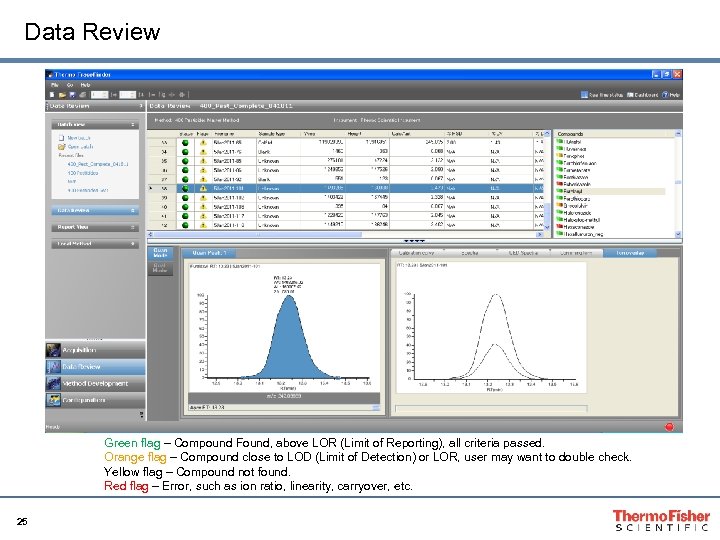This screenshot has width=720, height=540.
Task: Click the Save disk toolbar icon
Action: click(x=72, y=95)
